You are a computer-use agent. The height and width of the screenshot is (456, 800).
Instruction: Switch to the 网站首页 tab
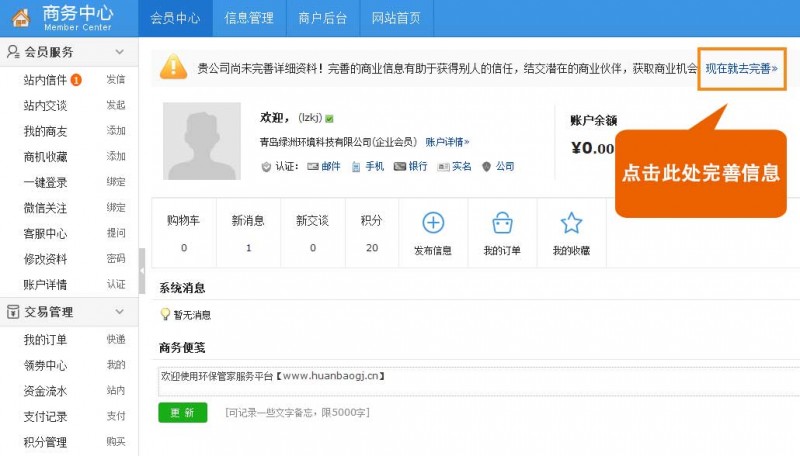[396, 18]
